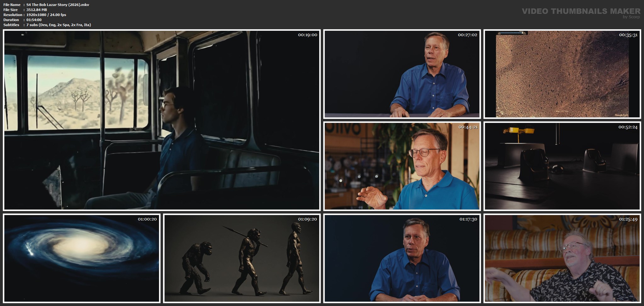Select the human evolution statues thumbnail
Image resolution: width=644 pixels, height=306 pixels.
[x=241, y=258]
